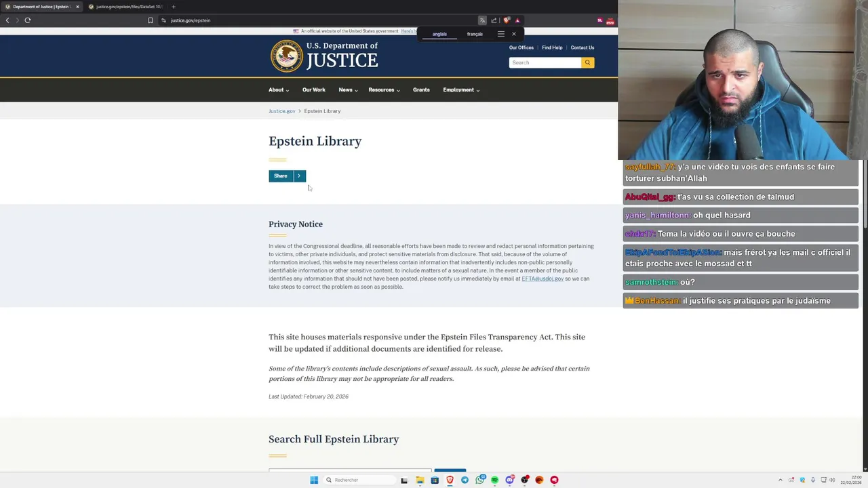Expand the Employment dropdown
868x488 pixels.
point(461,89)
